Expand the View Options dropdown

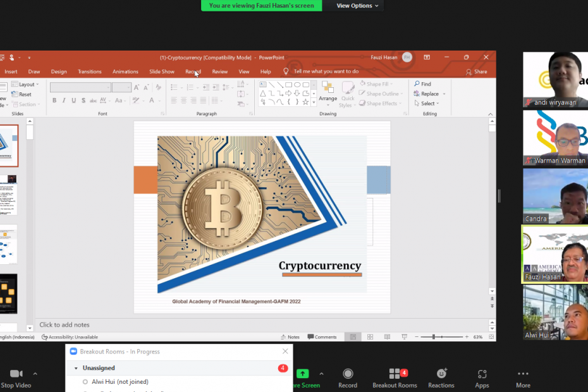357,6
